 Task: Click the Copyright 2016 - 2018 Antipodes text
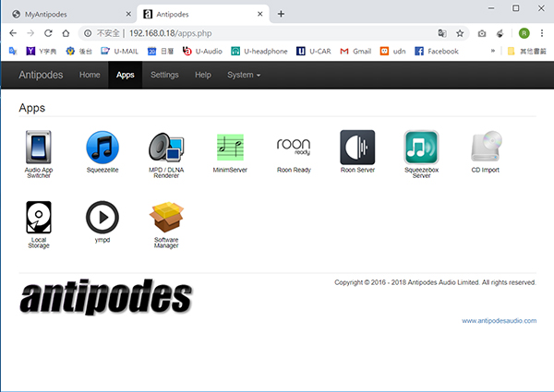(435, 282)
